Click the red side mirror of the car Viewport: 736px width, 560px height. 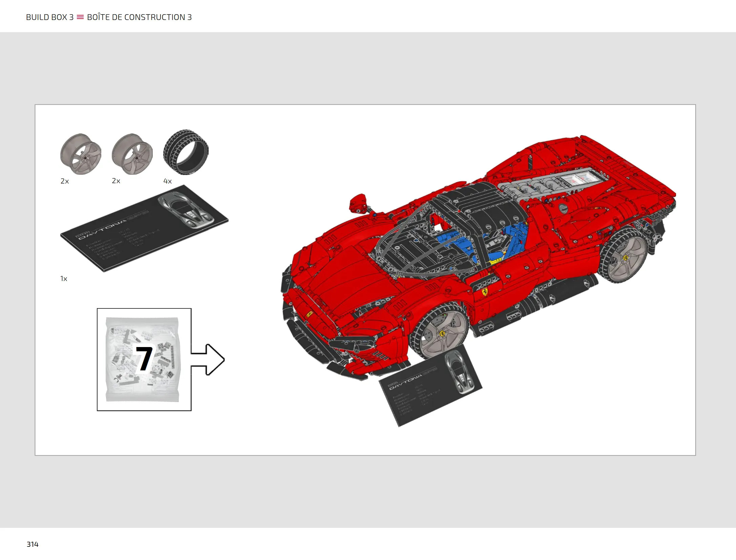point(359,203)
